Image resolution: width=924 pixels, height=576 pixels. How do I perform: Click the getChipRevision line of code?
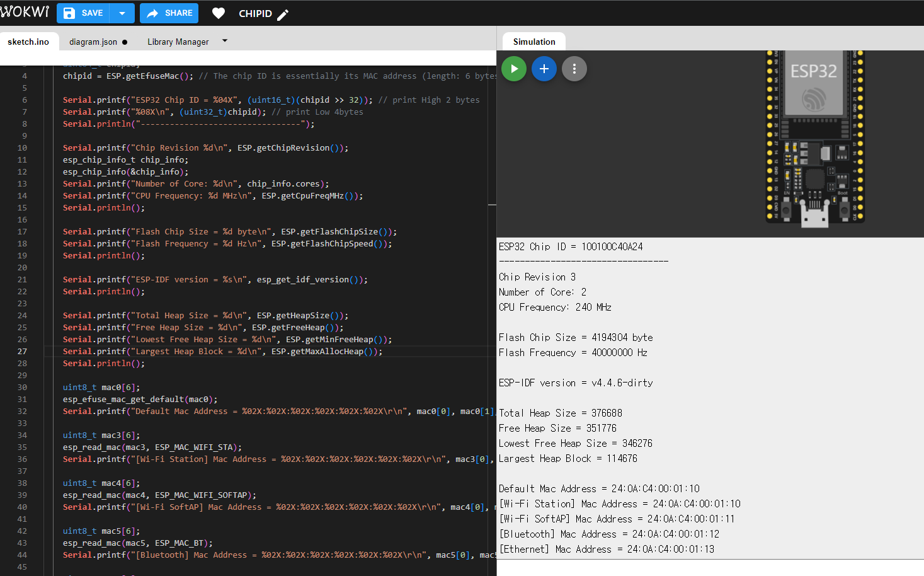tap(205, 148)
